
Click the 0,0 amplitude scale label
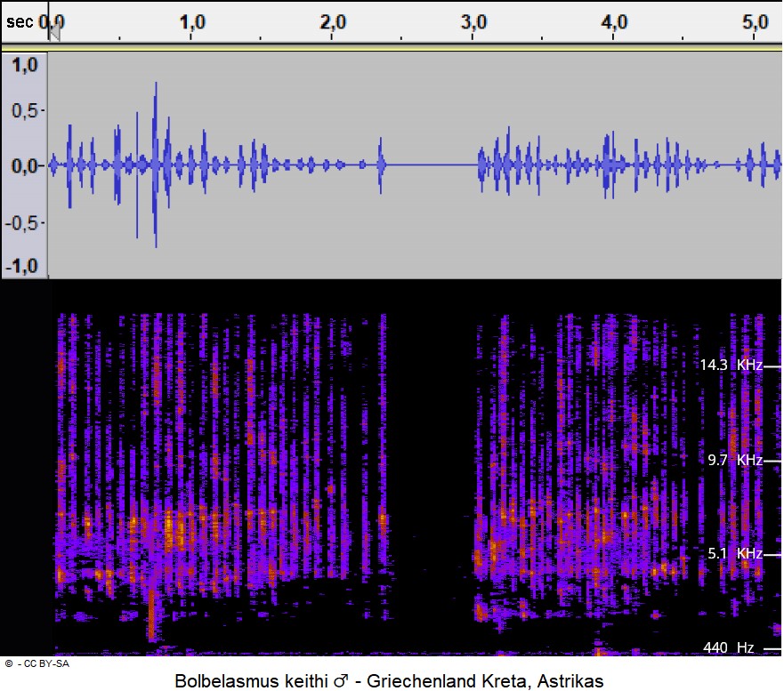(x=25, y=166)
